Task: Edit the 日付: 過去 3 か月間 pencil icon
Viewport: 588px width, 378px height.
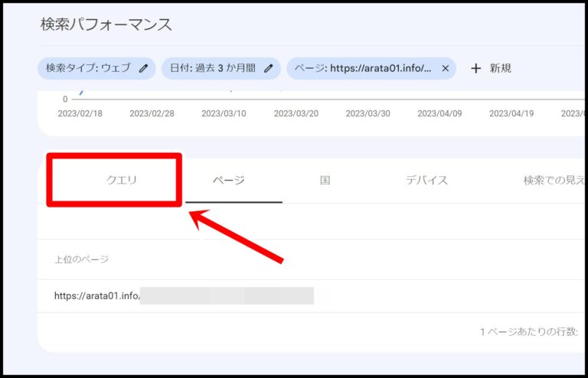Action: (268, 68)
